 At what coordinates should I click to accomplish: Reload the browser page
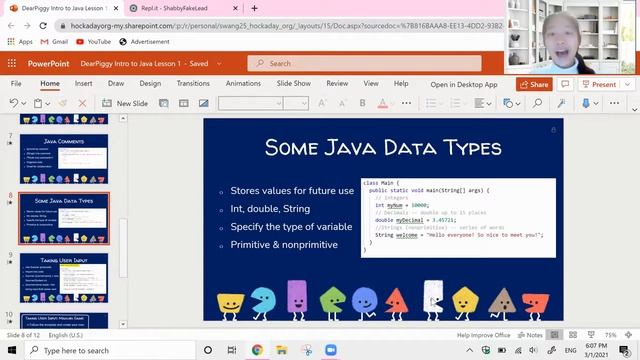43,26
